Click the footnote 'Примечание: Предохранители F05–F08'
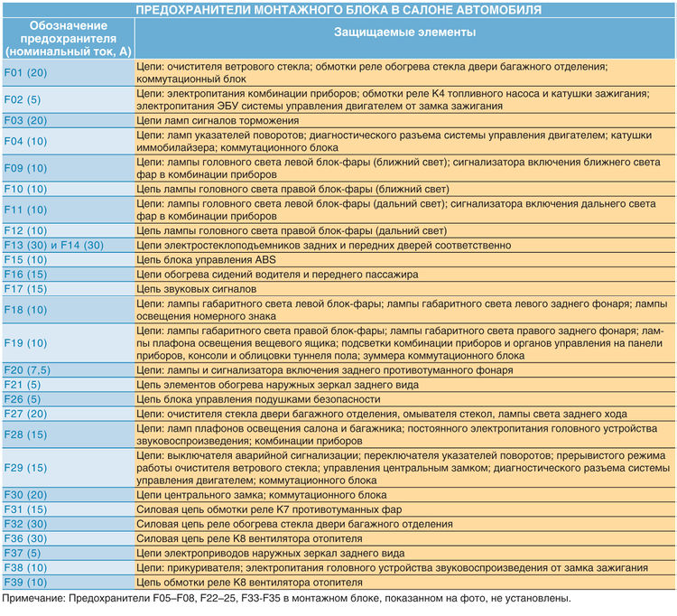Image resolution: width=677 pixels, height=616 pixels. (x=286, y=598)
